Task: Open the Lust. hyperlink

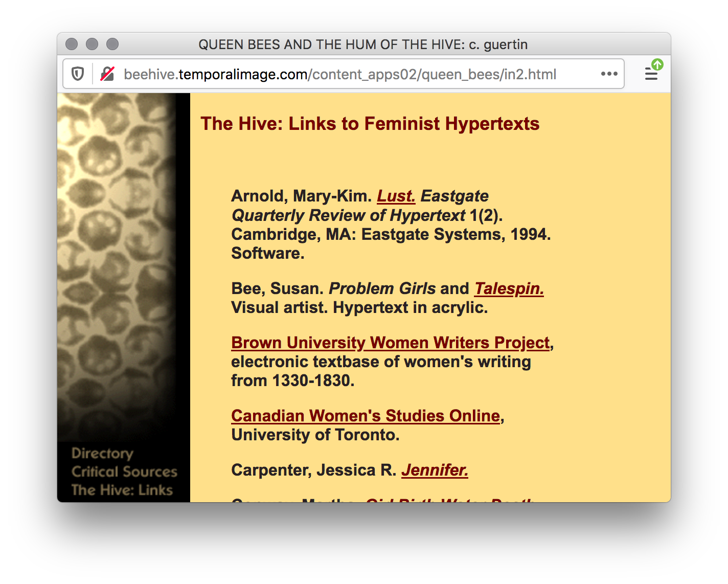Action: (396, 196)
